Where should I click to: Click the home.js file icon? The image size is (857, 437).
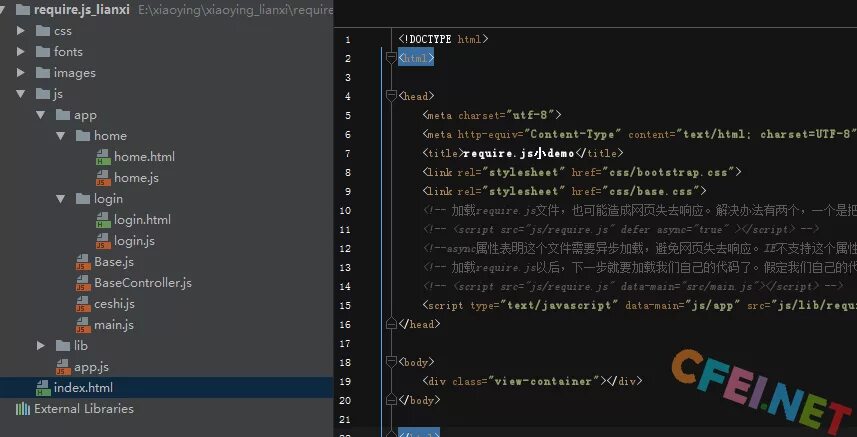pos(103,178)
